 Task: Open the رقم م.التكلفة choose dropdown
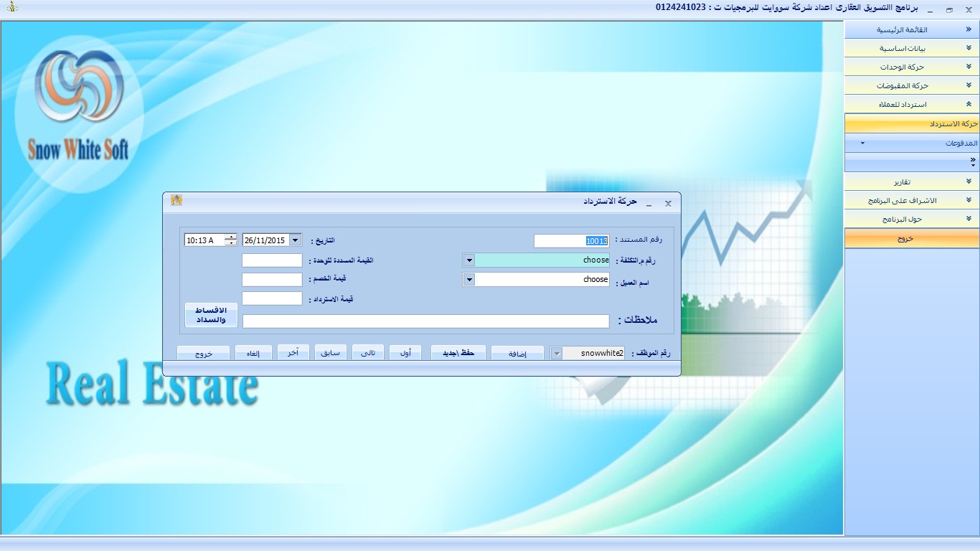click(469, 260)
